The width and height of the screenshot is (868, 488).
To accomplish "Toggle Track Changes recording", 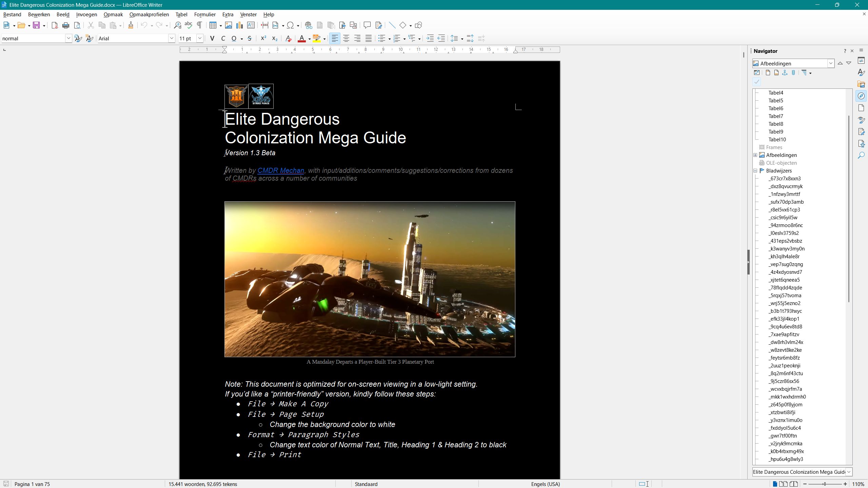I will pyautogui.click(x=379, y=25).
